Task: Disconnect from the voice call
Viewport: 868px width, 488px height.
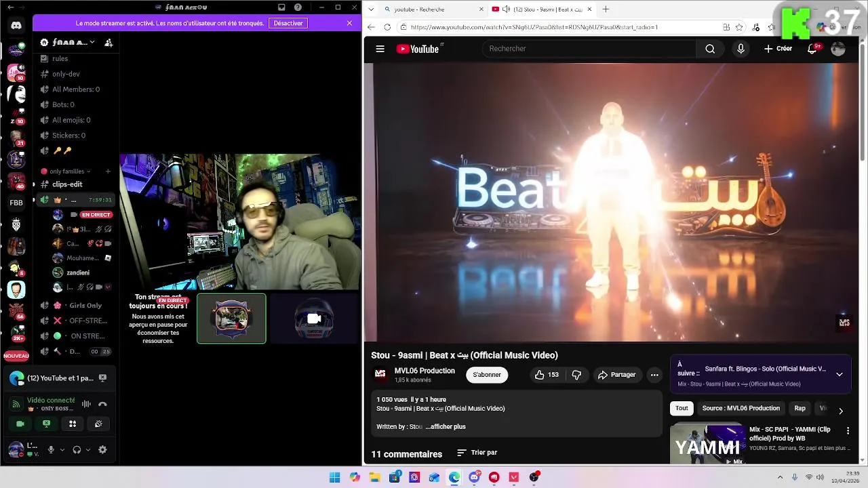Action: click(x=102, y=404)
